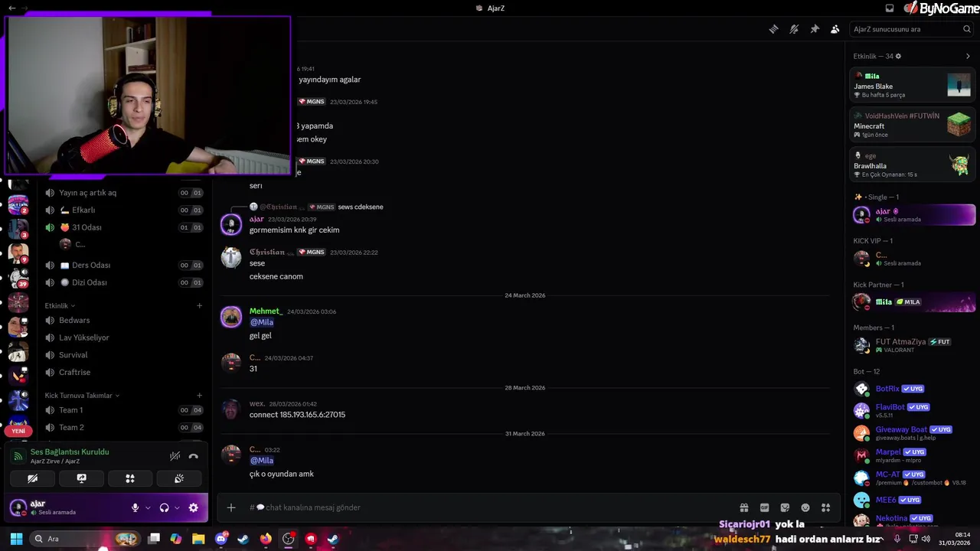
Task: Toggle the member list icon
Action: [x=835, y=29]
